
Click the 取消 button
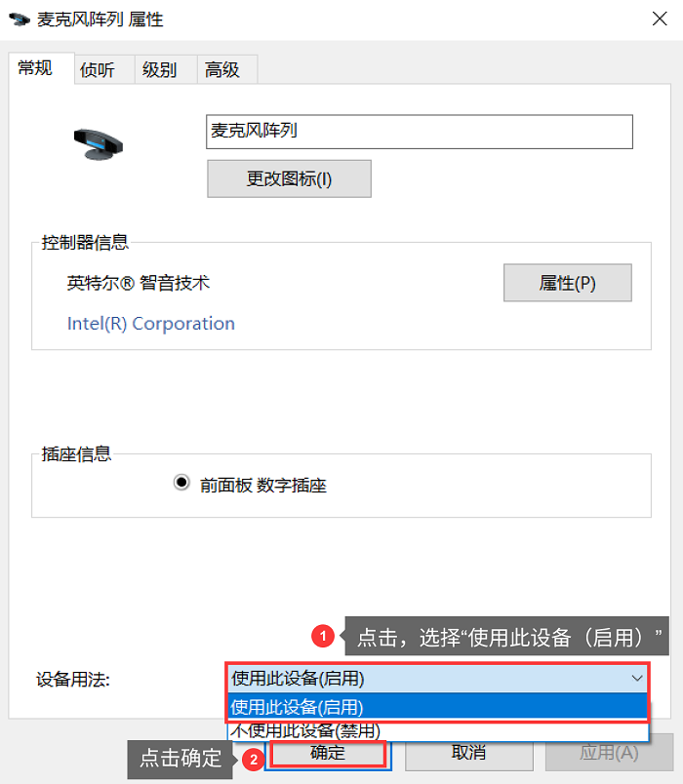tap(466, 753)
